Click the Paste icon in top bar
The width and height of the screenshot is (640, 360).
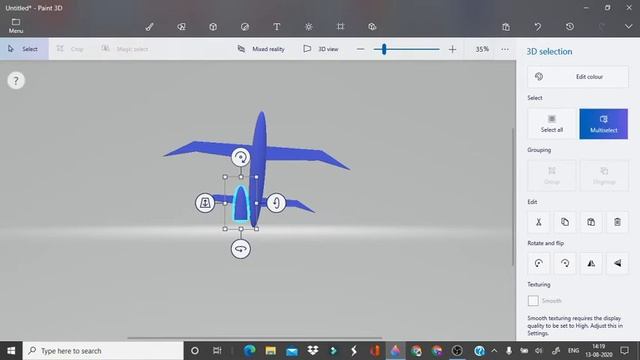(506, 27)
